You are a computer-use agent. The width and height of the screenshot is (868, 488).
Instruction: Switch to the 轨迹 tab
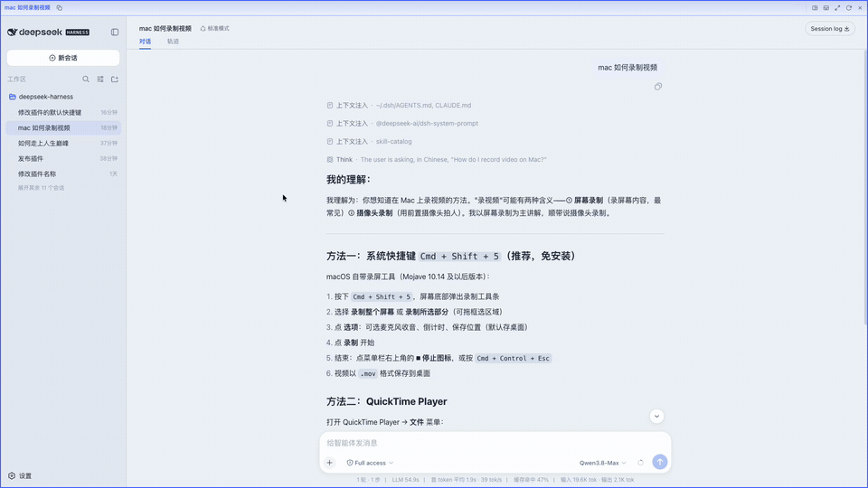click(174, 42)
